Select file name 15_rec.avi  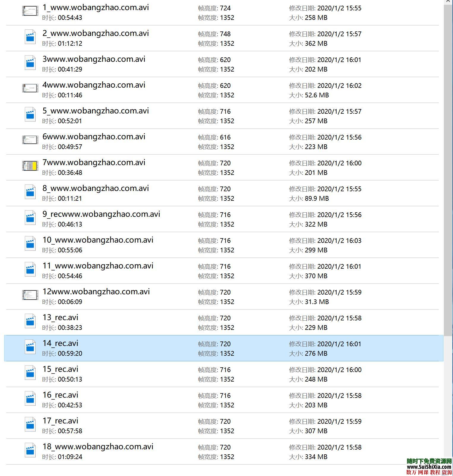(60, 369)
